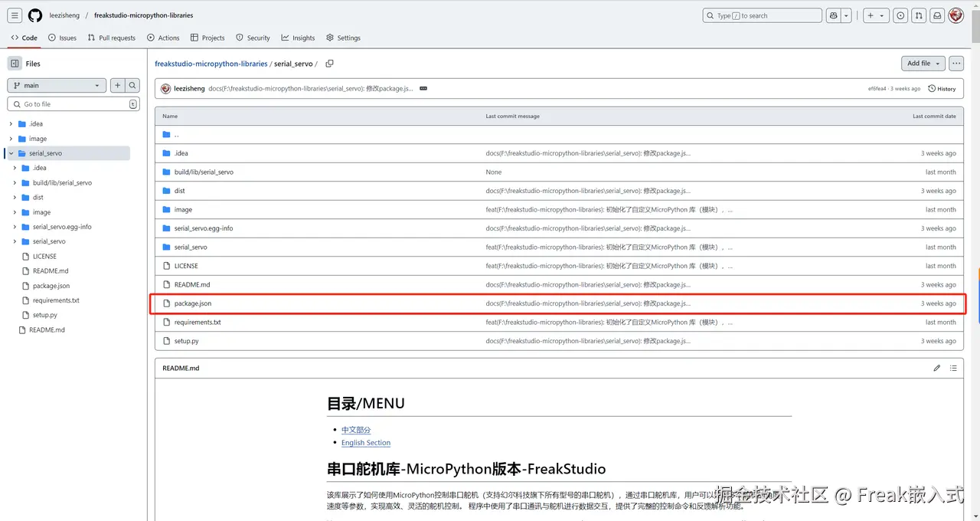Click LICENSE file icon in file list
980x521 pixels.
(x=166, y=266)
